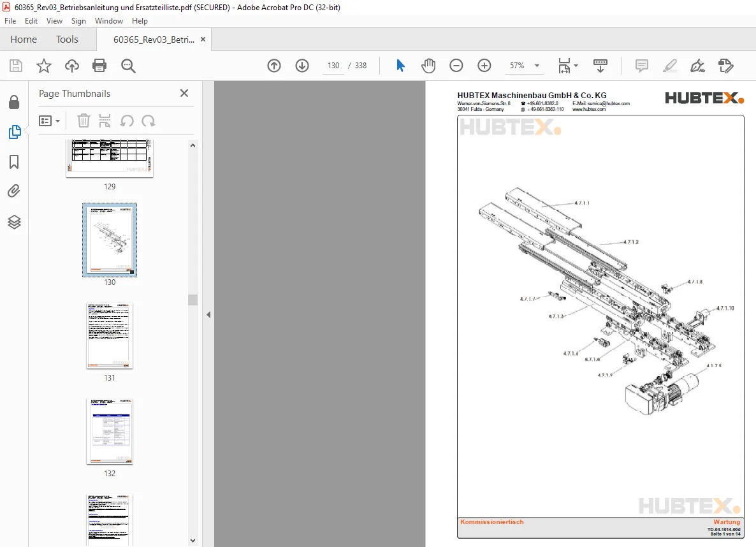Toggle the Page Thumbnails panel icon
Screen dimensions: 756x547
tap(15, 132)
